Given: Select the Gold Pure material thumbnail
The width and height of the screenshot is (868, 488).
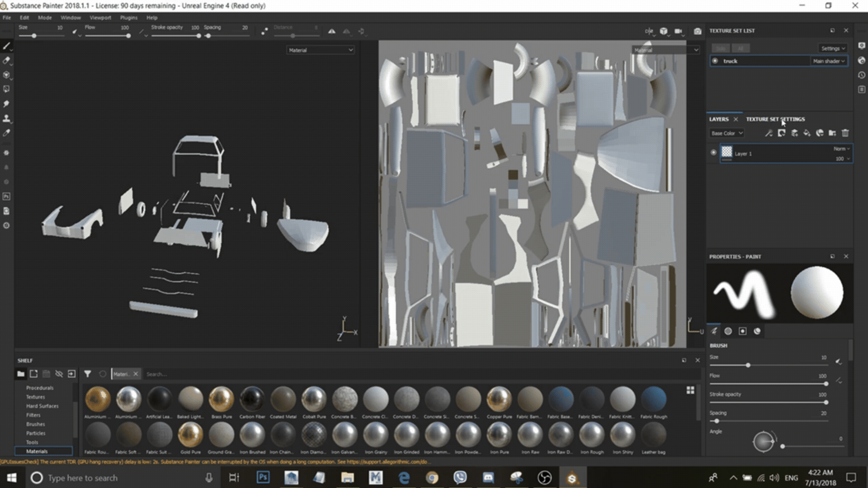Looking at the screenshot, I should click(x=190, y=437).
